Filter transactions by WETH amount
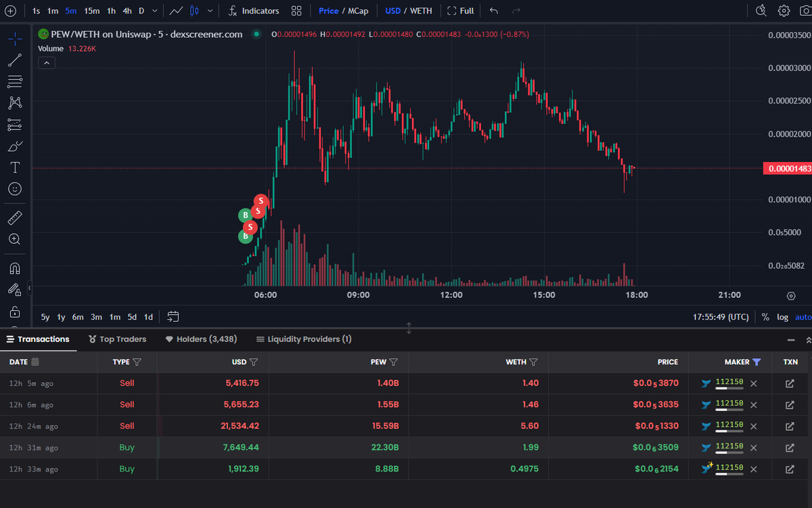Viewport: 812px width, 508px height. pos(533,362)
